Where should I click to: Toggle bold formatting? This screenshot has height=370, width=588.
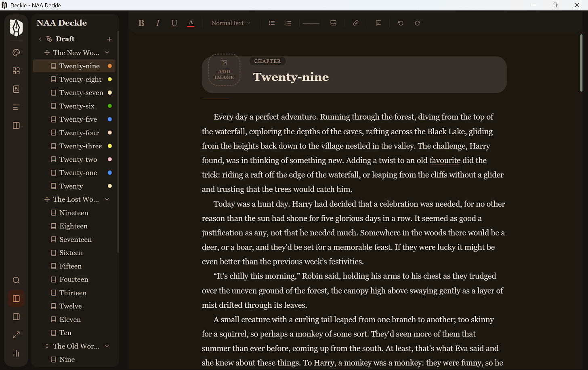tap(141, 23)
